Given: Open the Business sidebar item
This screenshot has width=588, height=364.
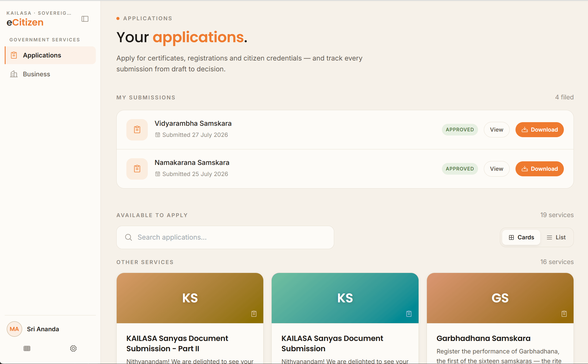Looking at the screenshot, I should [50, 74].
